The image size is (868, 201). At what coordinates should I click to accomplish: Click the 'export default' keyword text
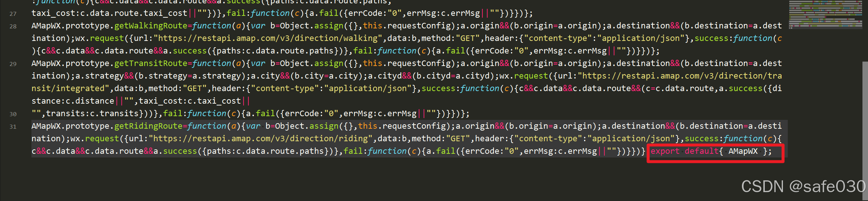[684, 151]
